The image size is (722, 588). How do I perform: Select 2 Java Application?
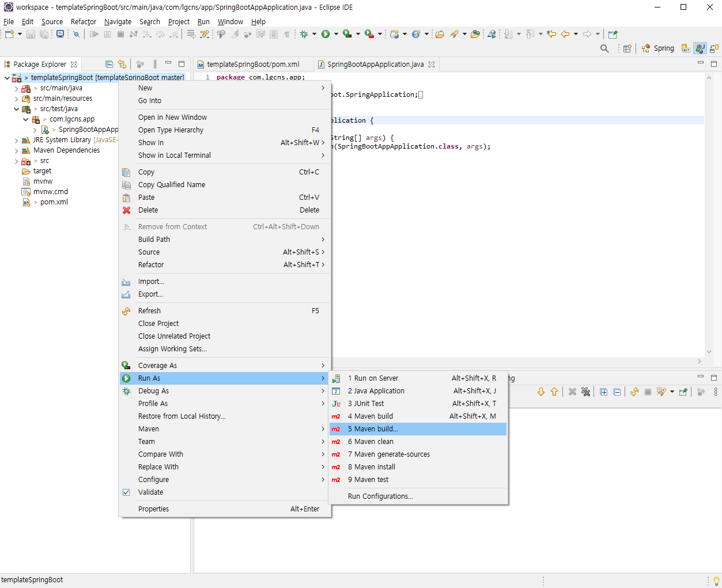(x=418, y=391)
